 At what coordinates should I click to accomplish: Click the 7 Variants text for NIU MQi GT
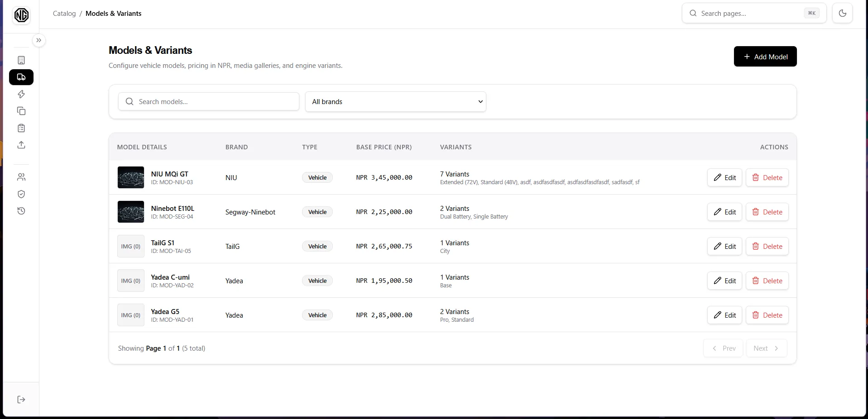(x=455, y=174)
